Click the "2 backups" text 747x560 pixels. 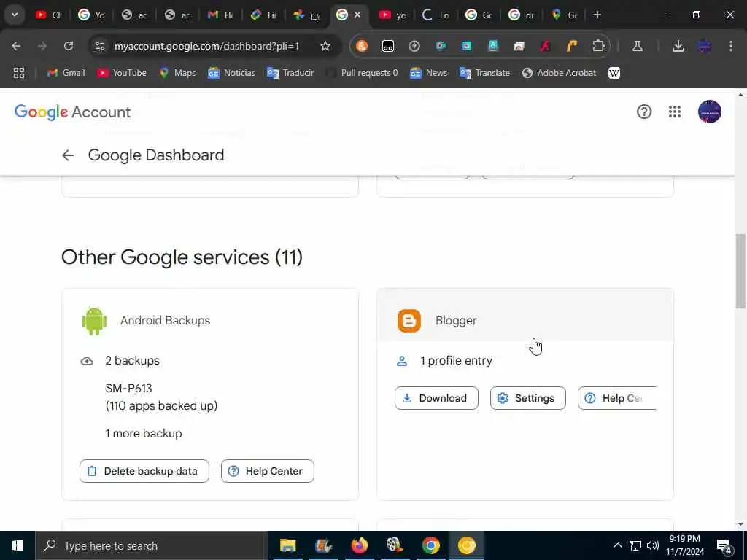click(x=133, y=360)
